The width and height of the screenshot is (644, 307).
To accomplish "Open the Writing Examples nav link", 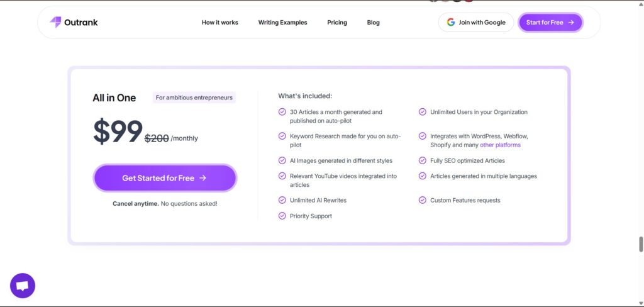I will [x=282, y=23].
